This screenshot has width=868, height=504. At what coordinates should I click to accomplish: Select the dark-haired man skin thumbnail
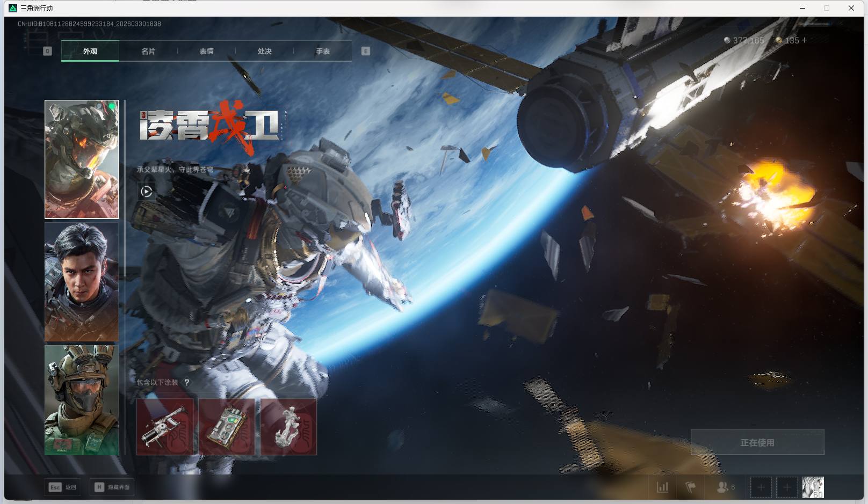(82, 282)
